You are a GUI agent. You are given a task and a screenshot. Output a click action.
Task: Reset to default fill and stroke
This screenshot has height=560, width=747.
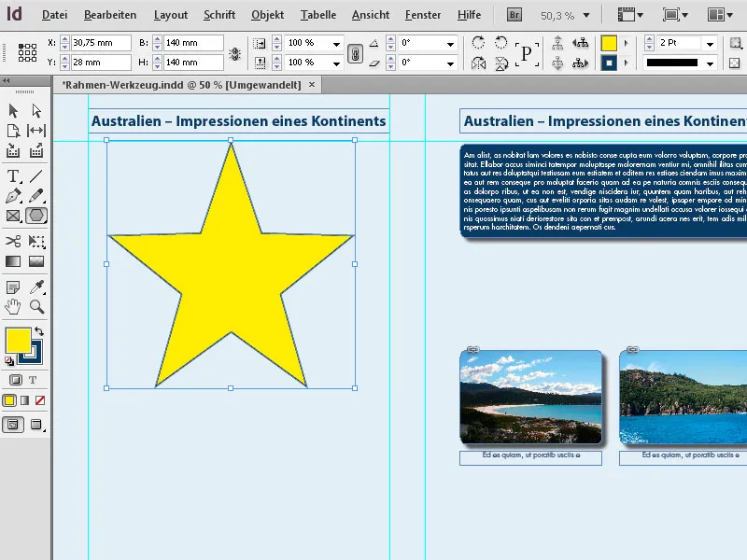coord(9,361)
